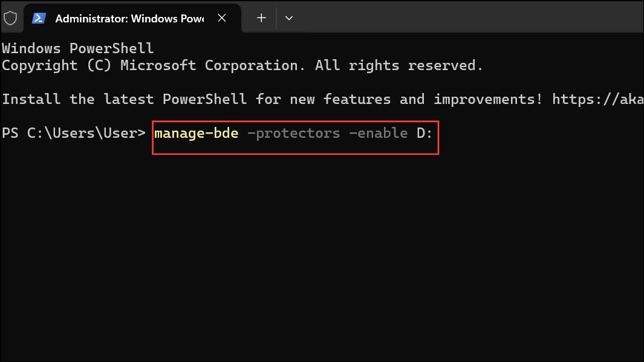Open a new tab with the plus icon

261,18
